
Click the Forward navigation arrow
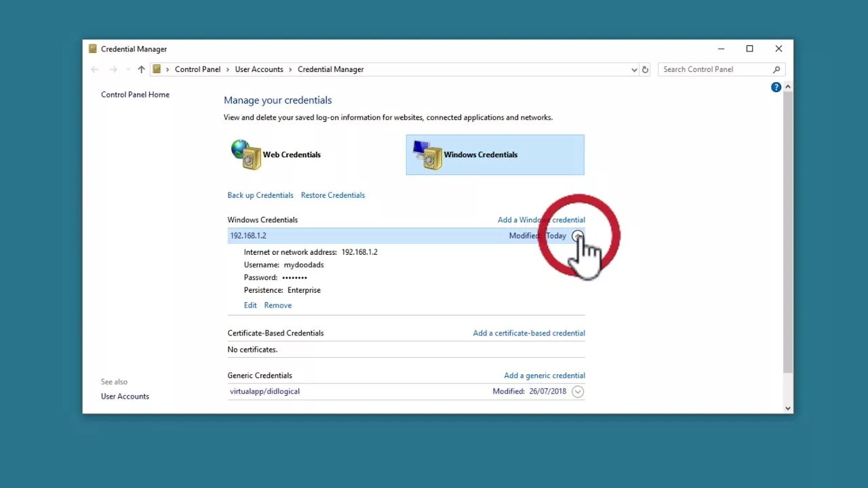pyautogui.click(x=113, y=69)
